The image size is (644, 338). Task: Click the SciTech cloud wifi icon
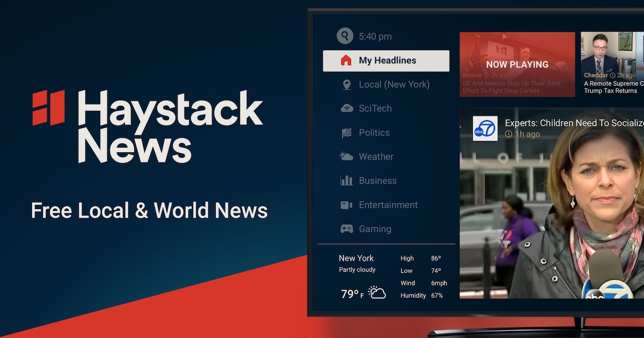(347, 108)
